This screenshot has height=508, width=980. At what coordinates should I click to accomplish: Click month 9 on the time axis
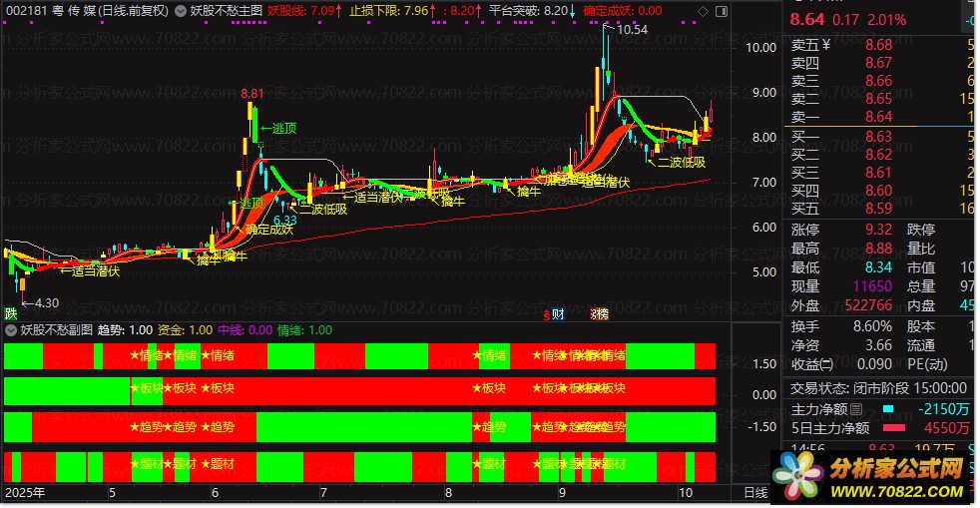(563, 492)
